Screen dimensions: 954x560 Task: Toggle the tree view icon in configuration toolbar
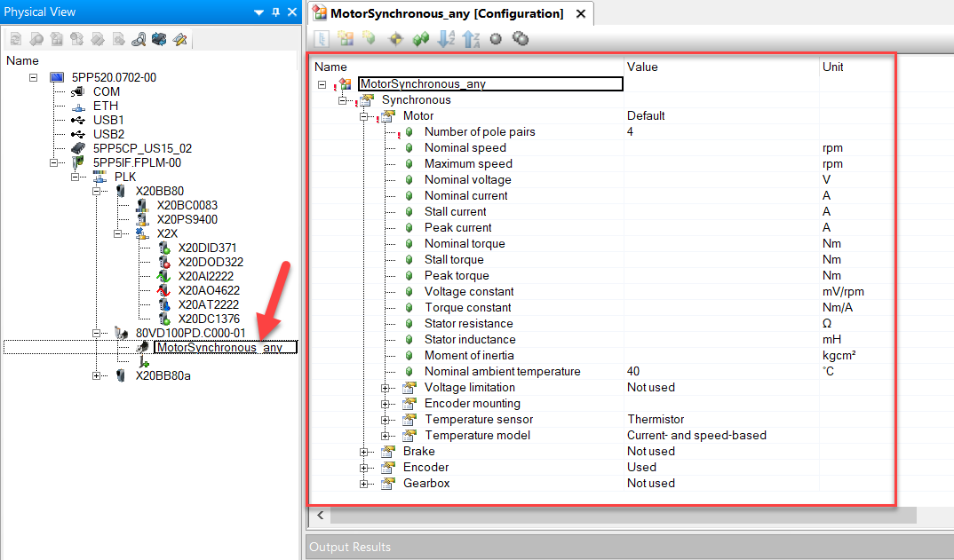tap(322, 39)
